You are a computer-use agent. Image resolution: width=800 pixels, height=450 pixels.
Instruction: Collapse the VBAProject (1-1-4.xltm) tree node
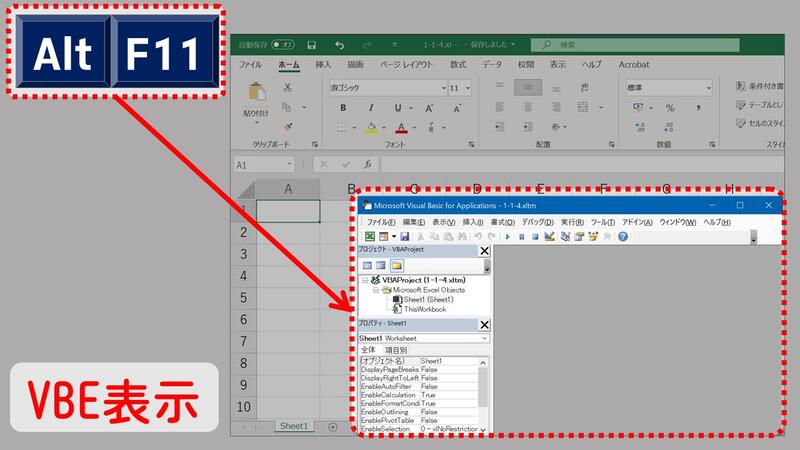pyautogui.click(x=365, y=280)
